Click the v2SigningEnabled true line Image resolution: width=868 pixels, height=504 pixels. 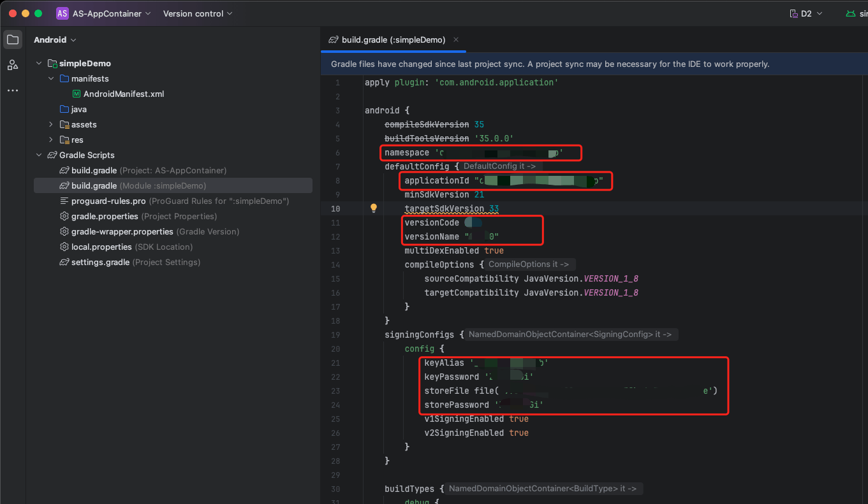(x=476, y=433)
